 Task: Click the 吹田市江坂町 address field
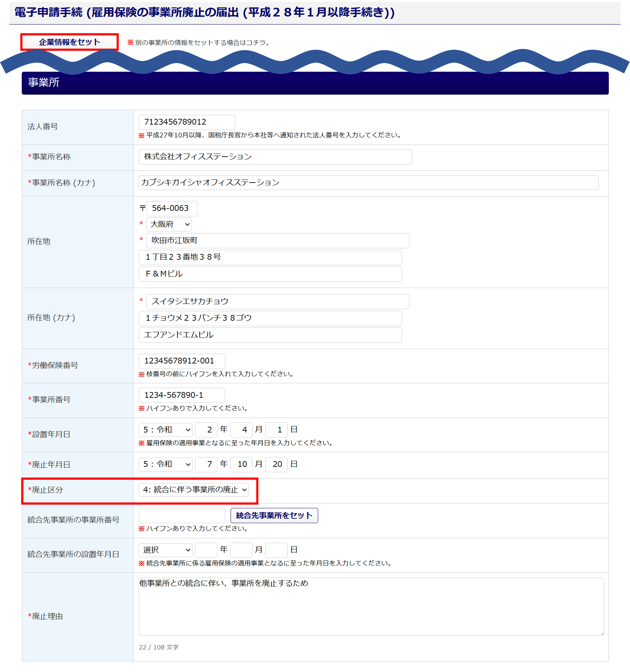click(x=277, y=240)
